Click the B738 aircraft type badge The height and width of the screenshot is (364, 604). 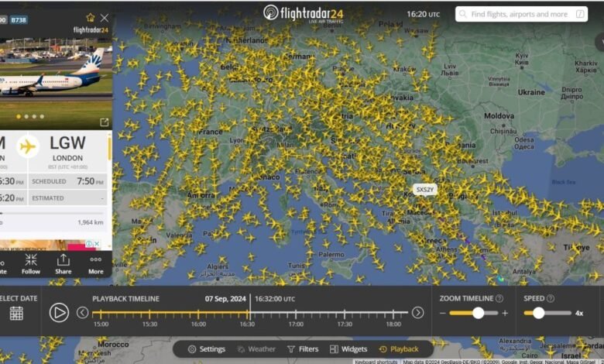[19, 20]
